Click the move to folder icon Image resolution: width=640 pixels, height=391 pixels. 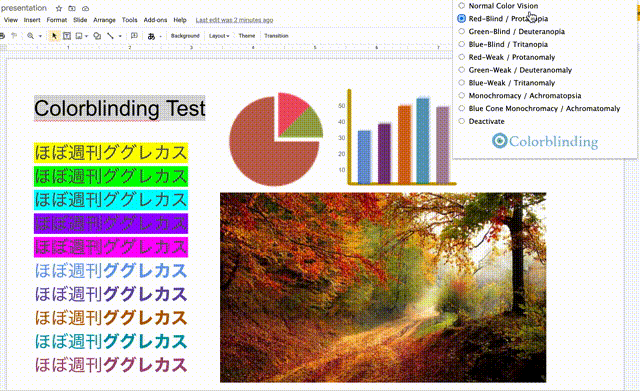[72, 8]
